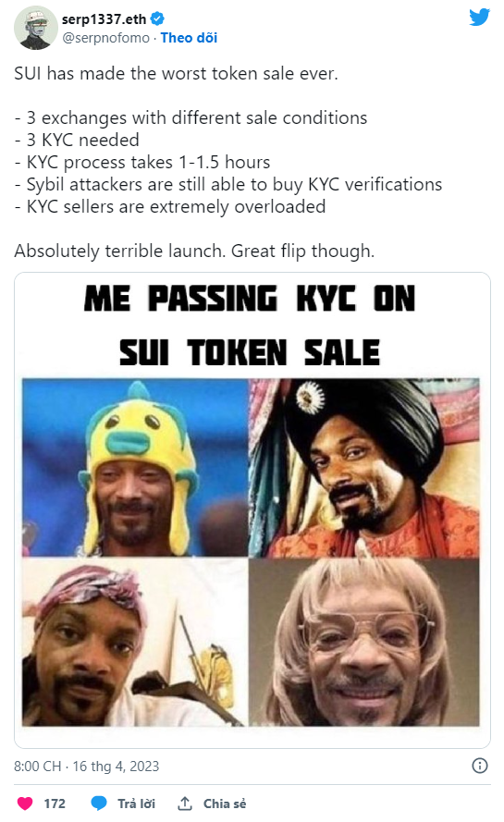Open the pink headscarf photo
This screenshot has height=822, width=504.
(135, 643)
